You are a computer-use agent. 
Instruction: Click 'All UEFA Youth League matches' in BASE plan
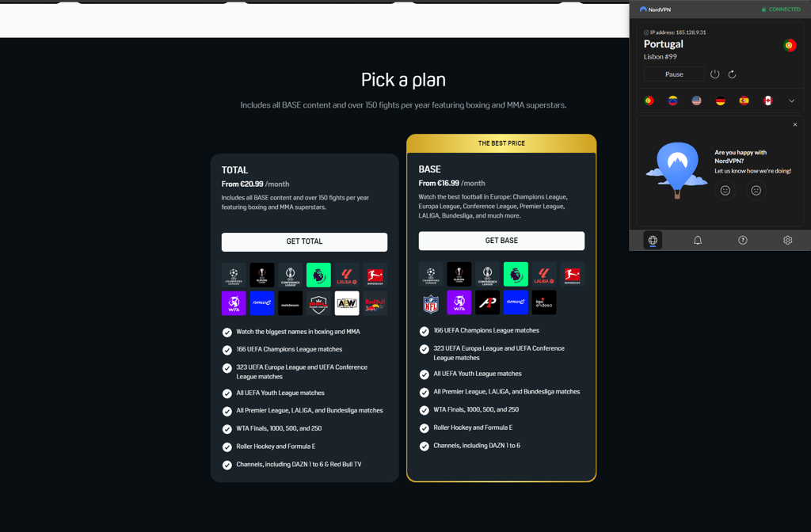coord(478,374)
